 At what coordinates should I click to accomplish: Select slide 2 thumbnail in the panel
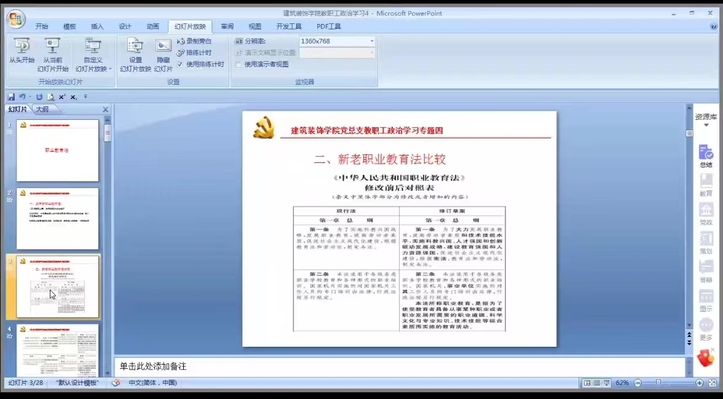(x=58, y=219)
